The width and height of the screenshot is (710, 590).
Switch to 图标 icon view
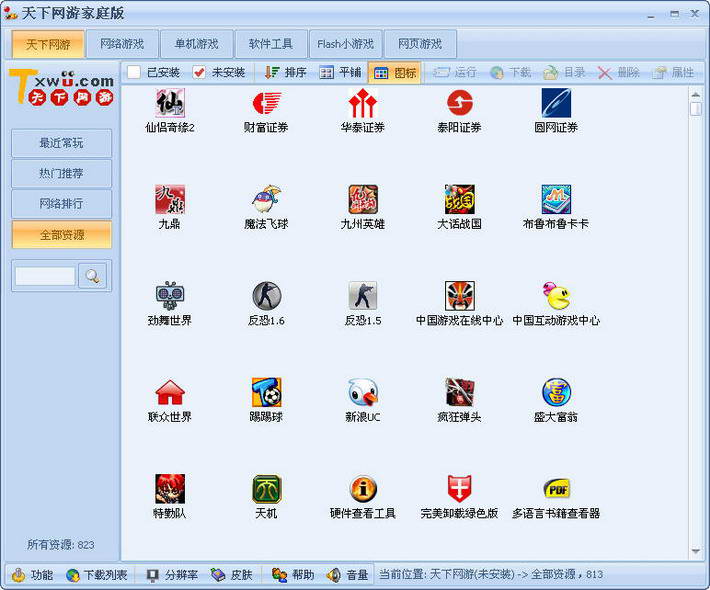click(x=395, y=73)
